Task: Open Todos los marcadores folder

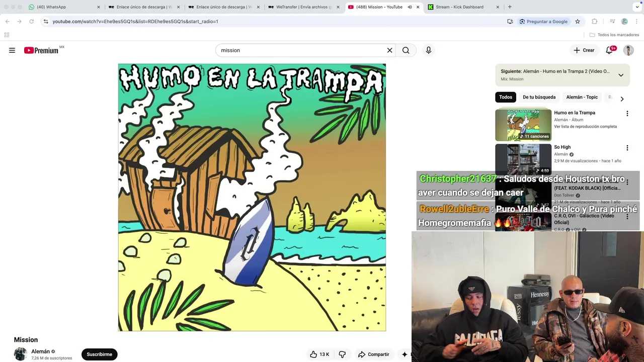Action: click(614, 35)
